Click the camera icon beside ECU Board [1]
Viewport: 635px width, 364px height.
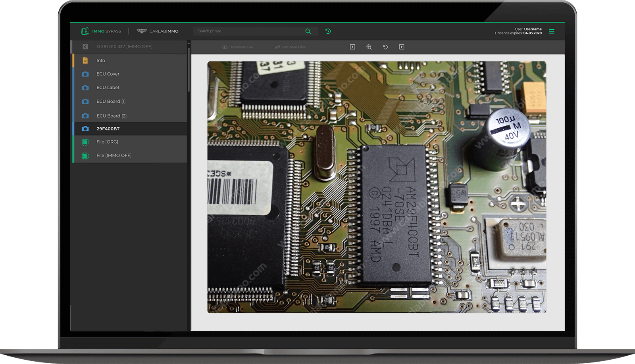point(85,102)
